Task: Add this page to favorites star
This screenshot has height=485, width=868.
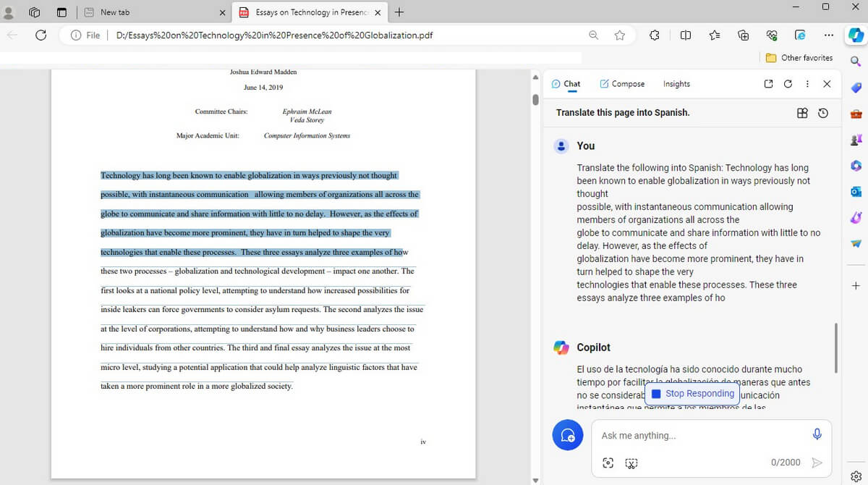Action: tap(619, 35)
